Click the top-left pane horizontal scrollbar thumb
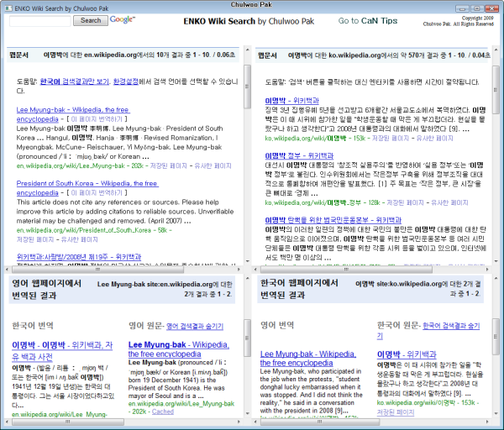The image size is (504, 430). pyautogui.click(x=97, y=270)
